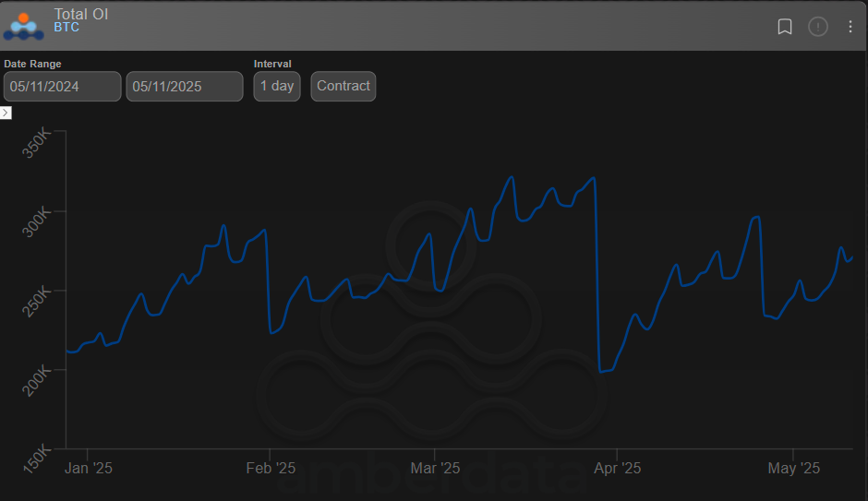Edit the end date 05/11/2025 field
Screen dimensions: 868x501
[x=185, y=86]
